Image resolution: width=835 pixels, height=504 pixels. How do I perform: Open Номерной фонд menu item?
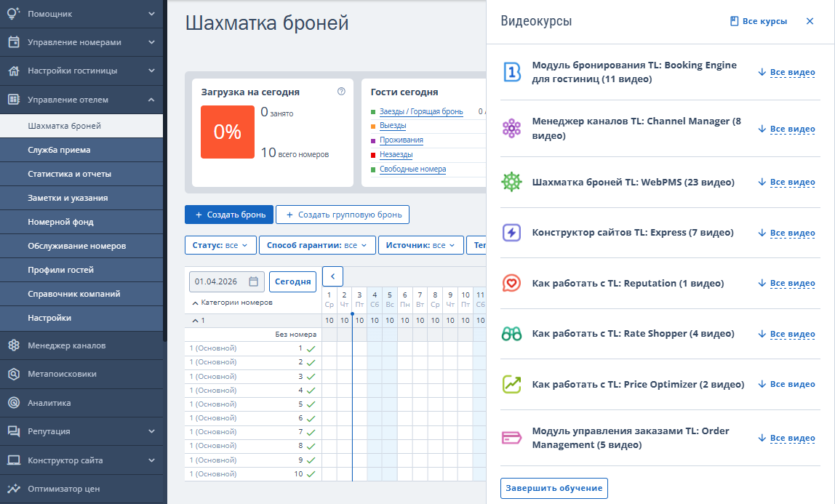pos(81,222)
